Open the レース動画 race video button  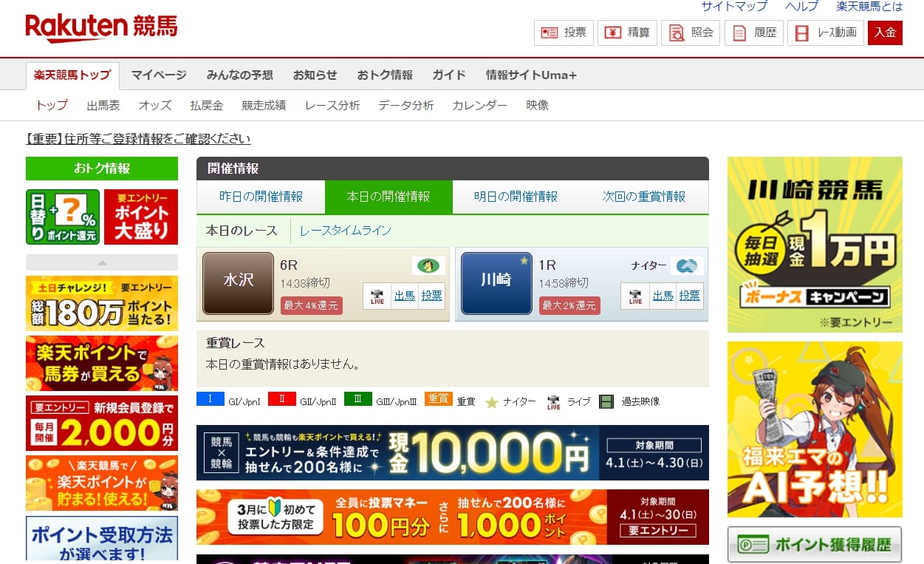point(826,33)
